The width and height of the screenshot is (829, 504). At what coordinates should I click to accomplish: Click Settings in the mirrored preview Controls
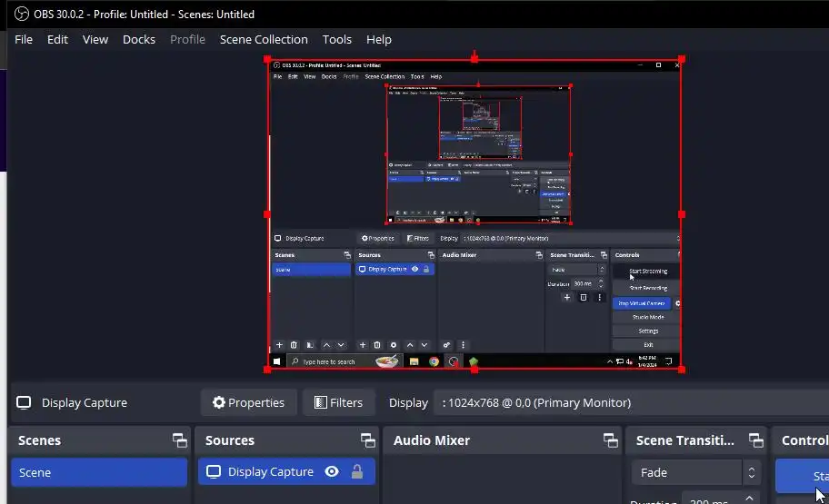(x=646, y=331)
